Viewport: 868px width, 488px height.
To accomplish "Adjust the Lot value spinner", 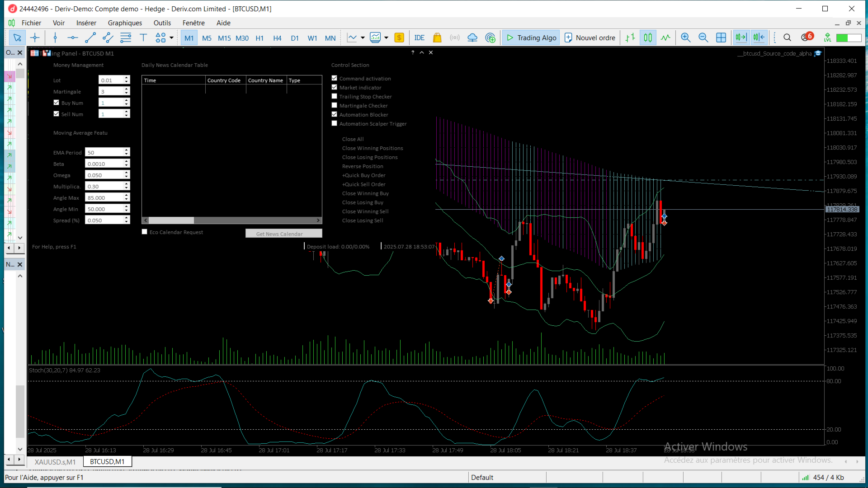I will (x=127, y=80).
